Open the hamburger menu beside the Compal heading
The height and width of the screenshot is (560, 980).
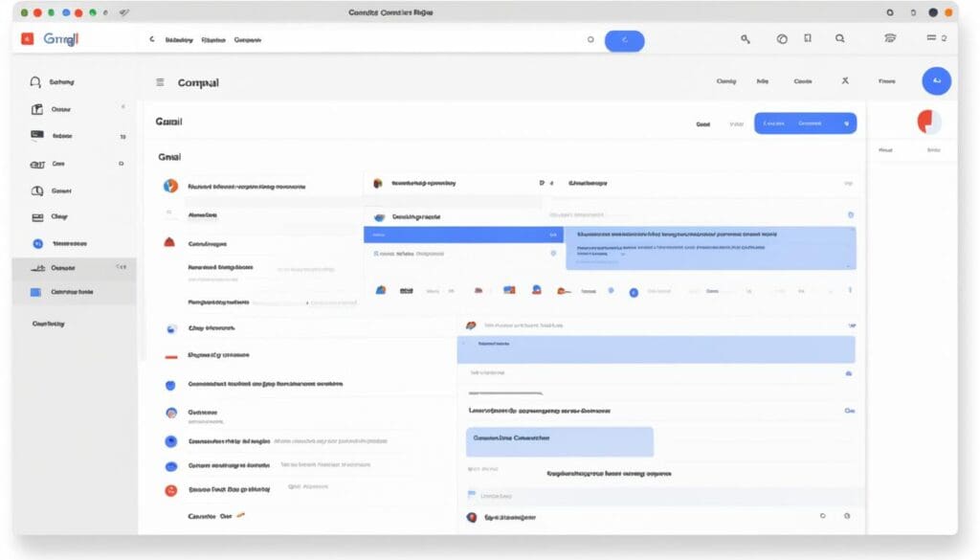pyautogui.click(x=160, y=82)
